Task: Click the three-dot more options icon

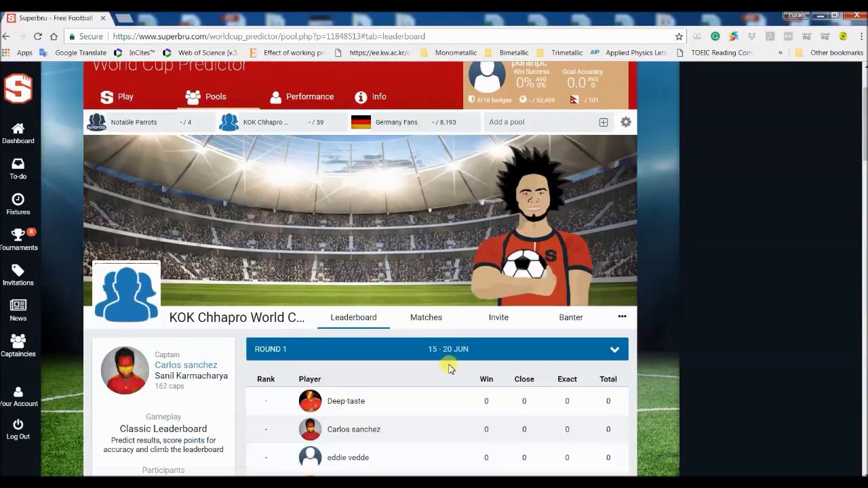Action: pos(623,317)
